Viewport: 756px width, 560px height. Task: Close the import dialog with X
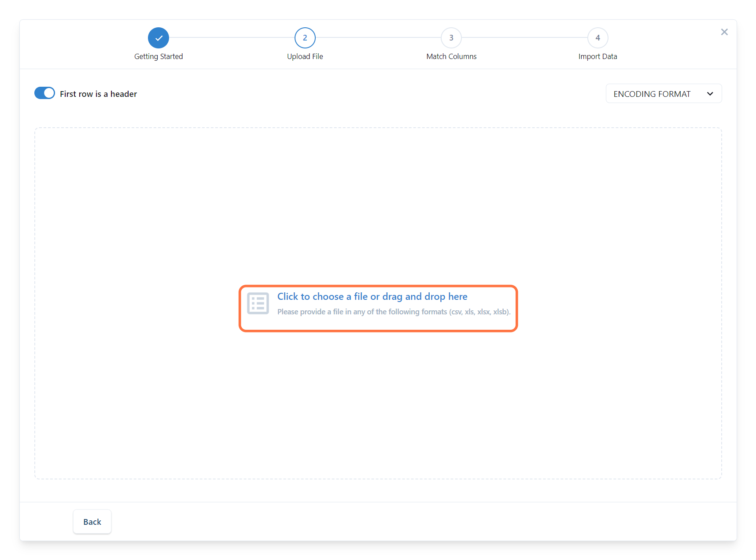coord(724,32)
